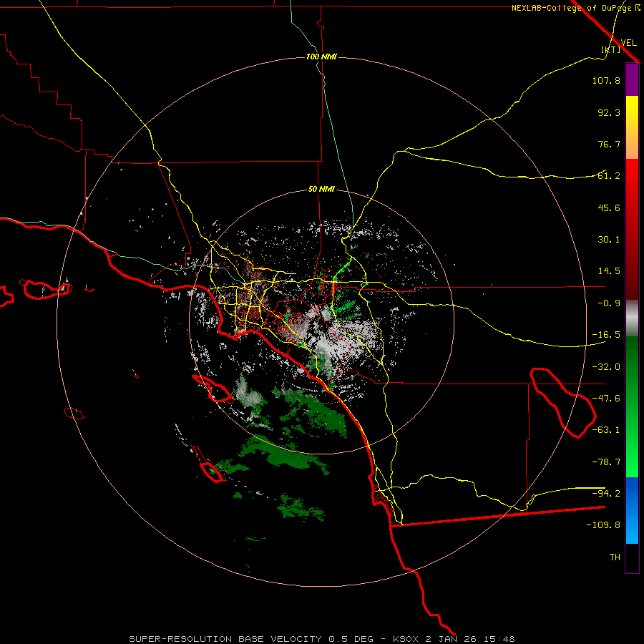The image size is (644, 644).
Task: Click the 50 NMI range ring label
Action: [x=321, y=190]
